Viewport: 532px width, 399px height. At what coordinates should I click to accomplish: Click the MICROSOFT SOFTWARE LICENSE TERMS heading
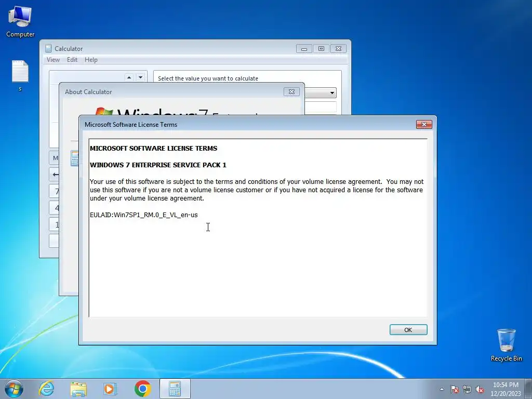(153, 148)
